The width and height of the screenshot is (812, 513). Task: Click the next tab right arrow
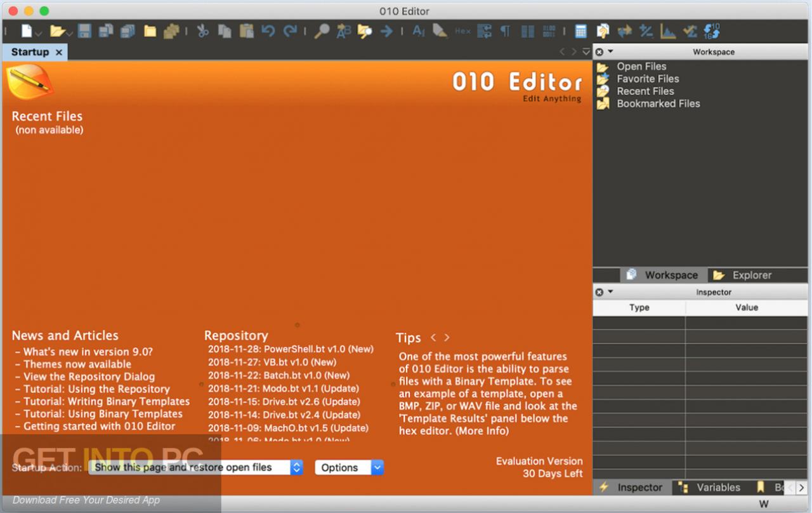pyautogui.click(x=574, y=52)
